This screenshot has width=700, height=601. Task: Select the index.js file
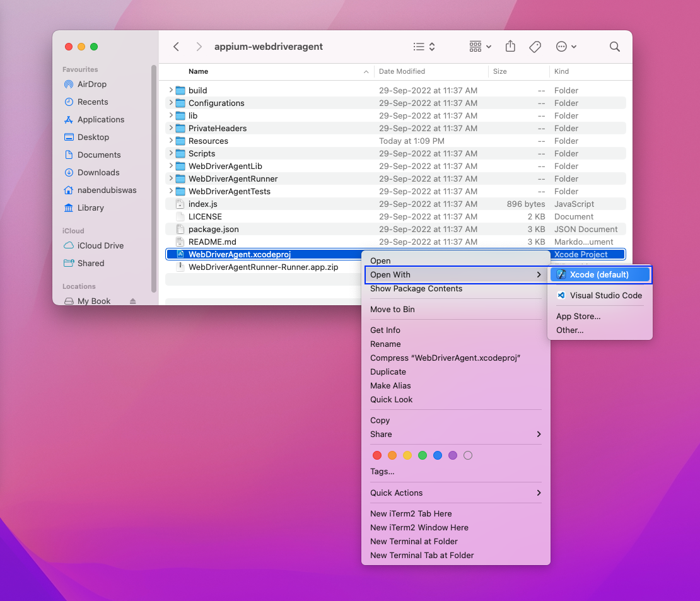(395, 204)
